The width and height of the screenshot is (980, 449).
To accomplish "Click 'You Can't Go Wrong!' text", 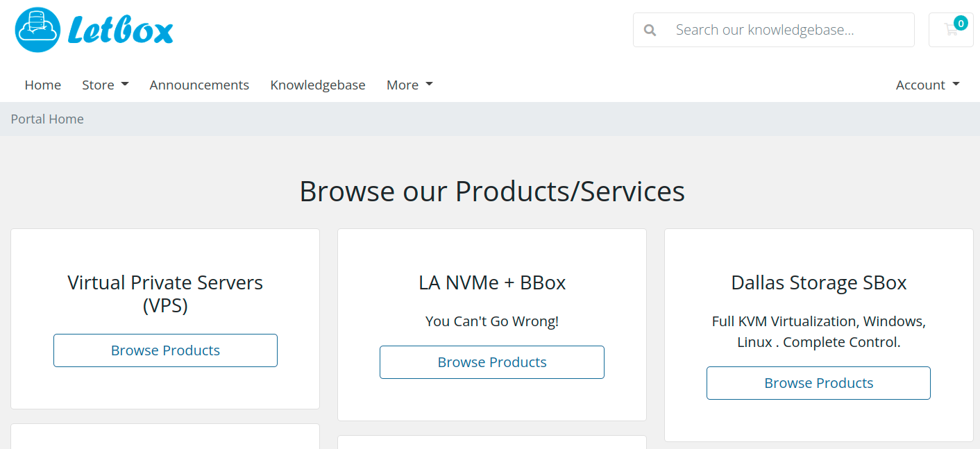I will 492,321.
